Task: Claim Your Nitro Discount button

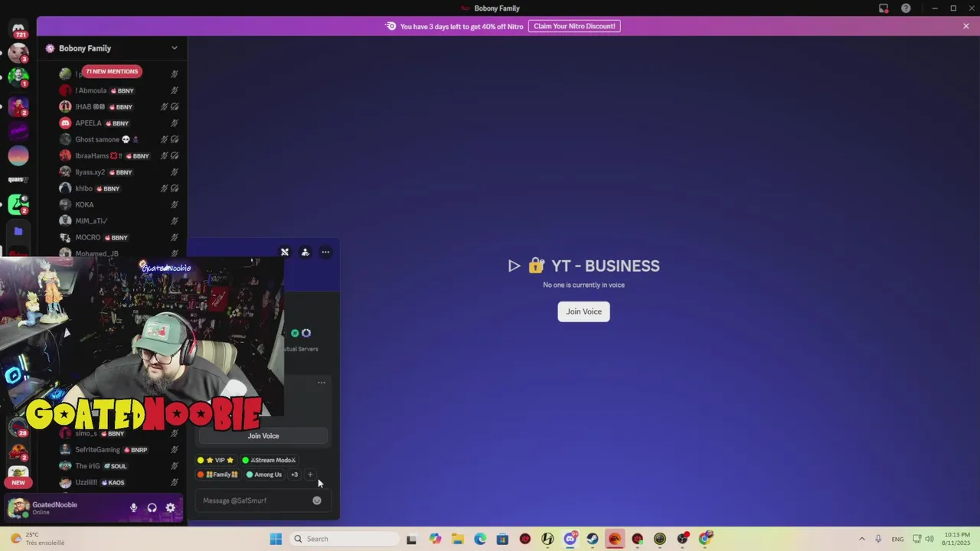Action: coord(574,26)
